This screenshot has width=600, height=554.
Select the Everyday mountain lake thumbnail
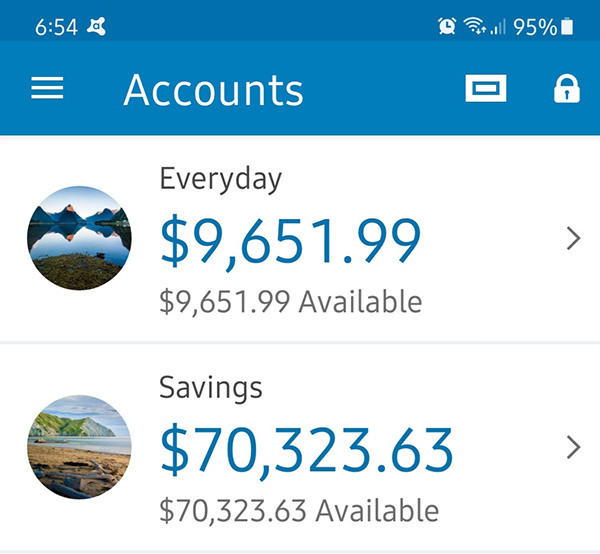tap(79, 238)
